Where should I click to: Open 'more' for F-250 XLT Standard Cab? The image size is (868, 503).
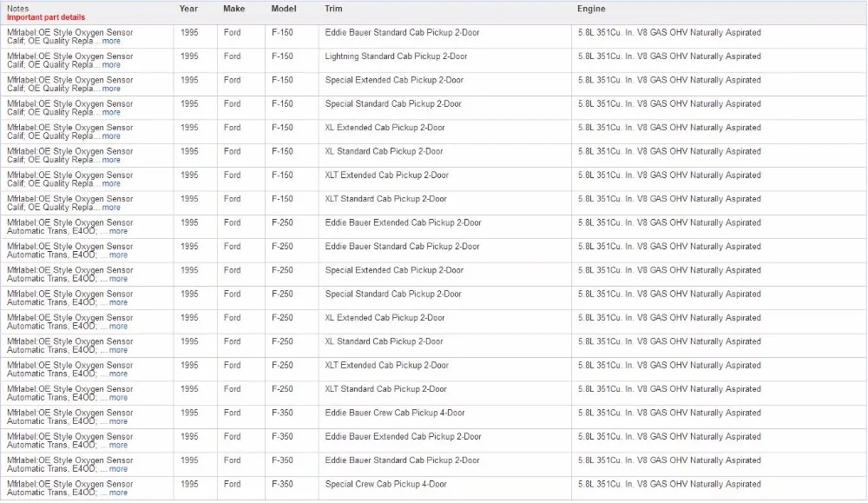pyautogui.click(x=118, y=398)
